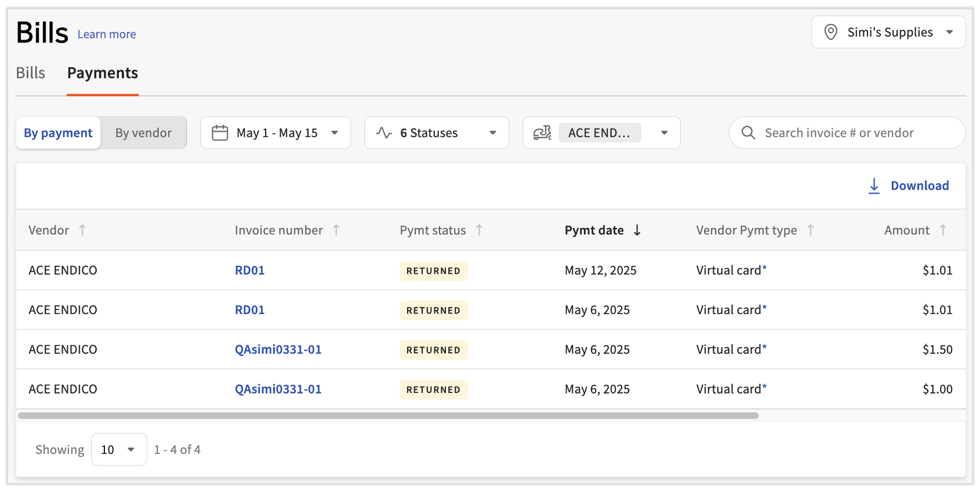980x491 pixels.
Task: Sort by Pymt date down arrow
Action: 637,230
